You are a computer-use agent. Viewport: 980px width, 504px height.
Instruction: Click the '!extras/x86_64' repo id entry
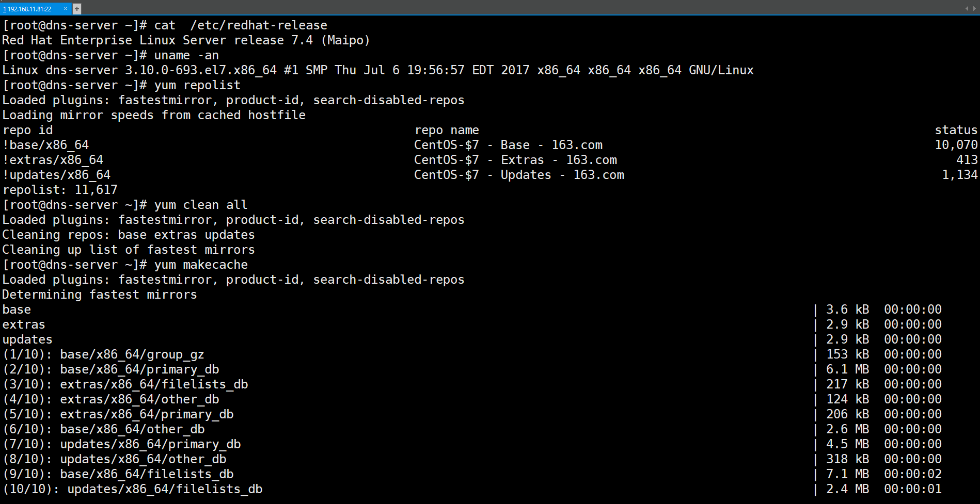pyautogui.click(x=53, y=160)
